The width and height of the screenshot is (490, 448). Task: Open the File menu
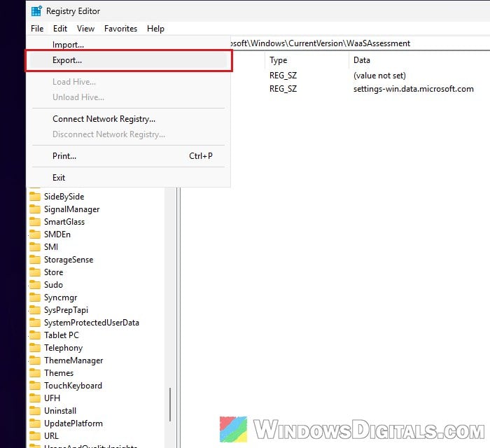37,29
